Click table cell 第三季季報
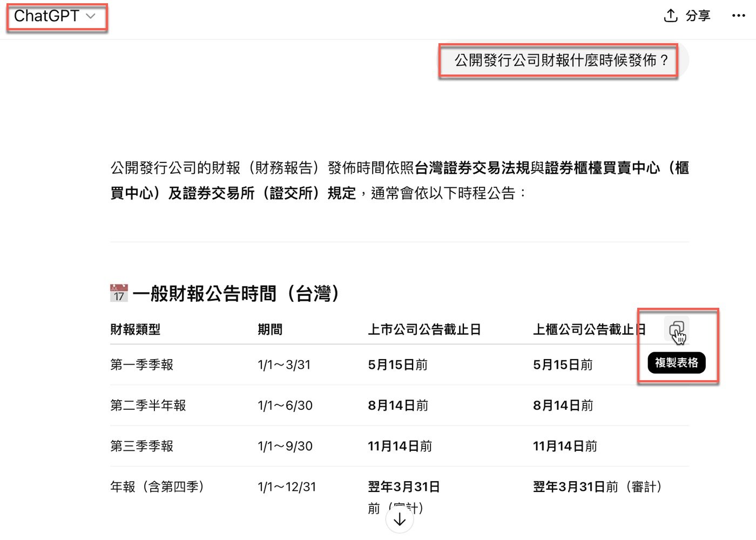This screenshot has height=540, width=756. click(142, 446)
